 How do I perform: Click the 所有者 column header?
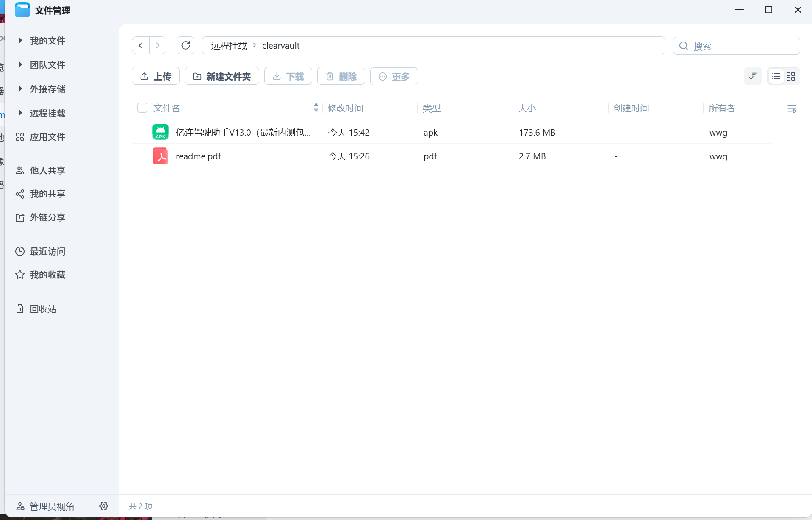coord(722,108)
